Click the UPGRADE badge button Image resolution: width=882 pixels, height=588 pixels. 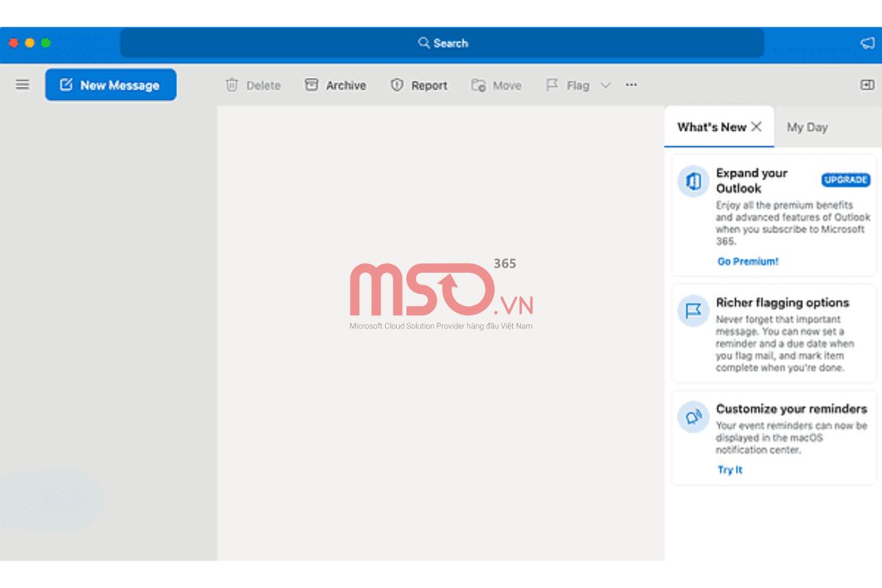[x=846, y=179]
